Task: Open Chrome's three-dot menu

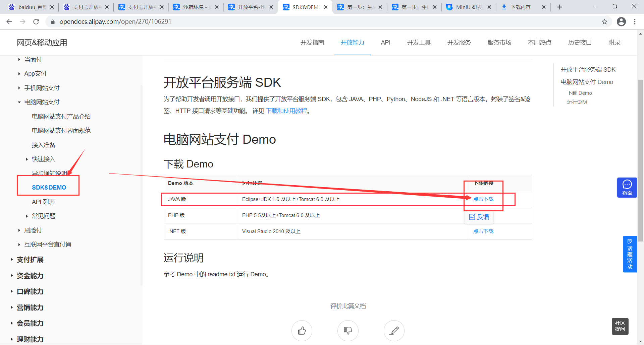Action: click(x=635, y=22)
